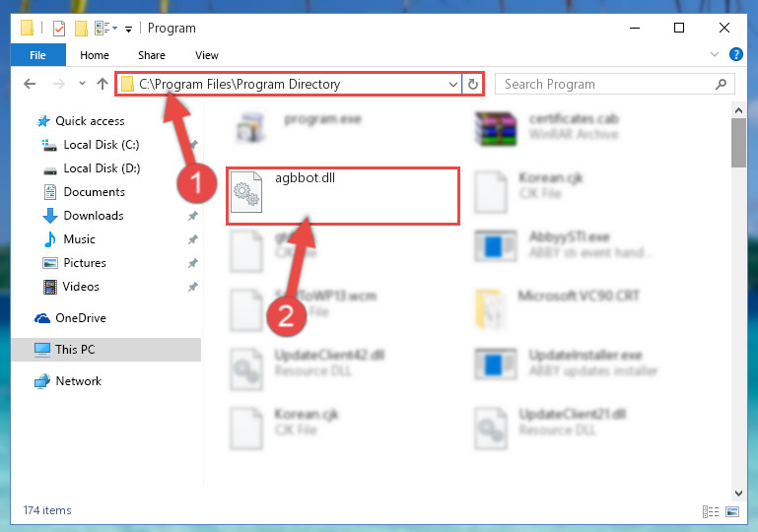The height and width of the screenshot is (532, 758).
Task: Open the Help question mark icon
Action: coord(735,54)
